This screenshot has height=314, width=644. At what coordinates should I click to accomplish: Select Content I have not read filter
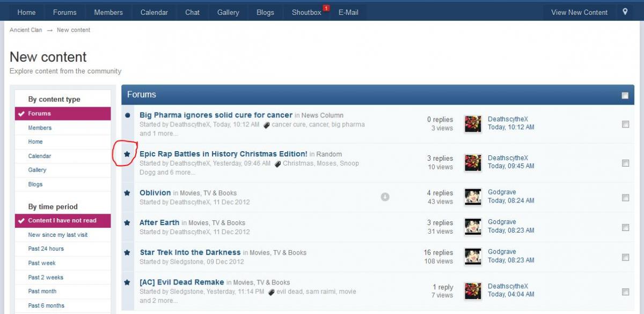[63, 221]
